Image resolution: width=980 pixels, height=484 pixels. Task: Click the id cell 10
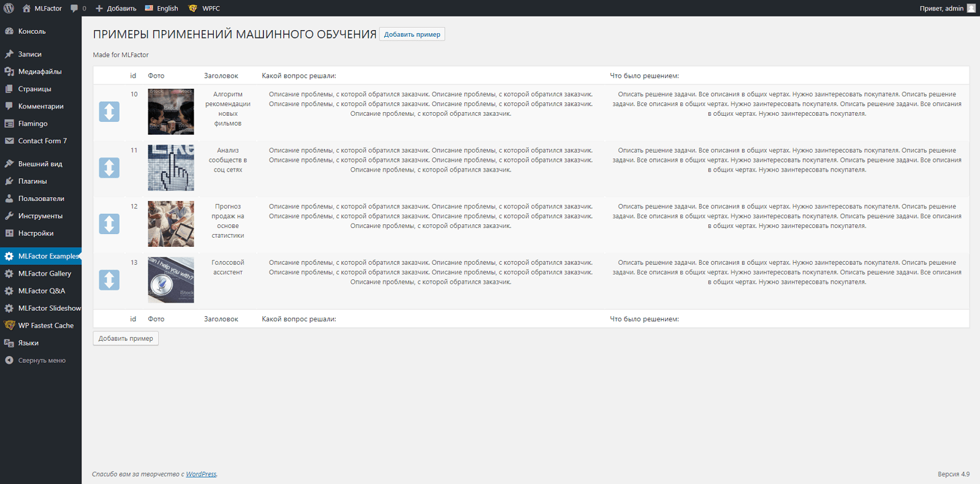click(134, 94)
